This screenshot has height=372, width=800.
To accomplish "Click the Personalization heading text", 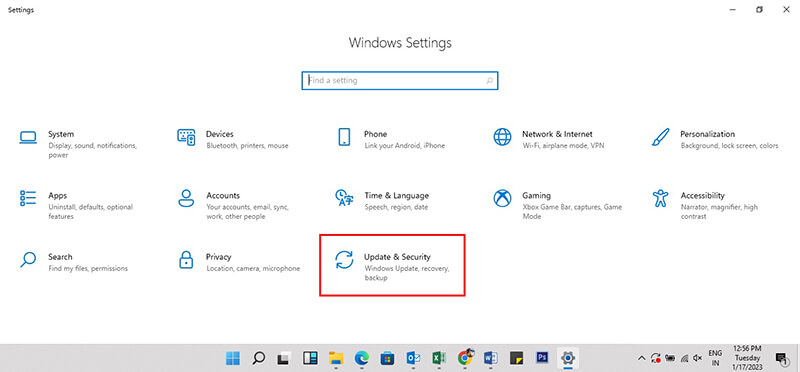I will tap(707, 134).
